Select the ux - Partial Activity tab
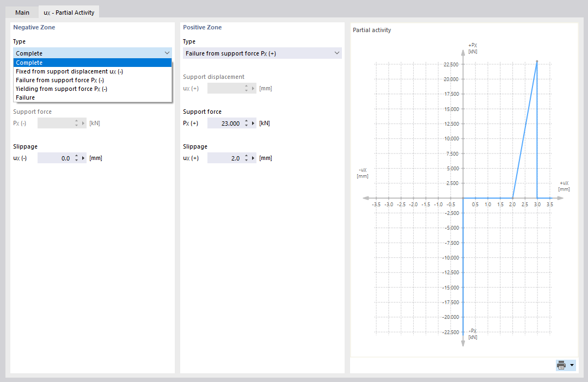The height and width of the screenshot is (382, 588). (x=69, y=13)
